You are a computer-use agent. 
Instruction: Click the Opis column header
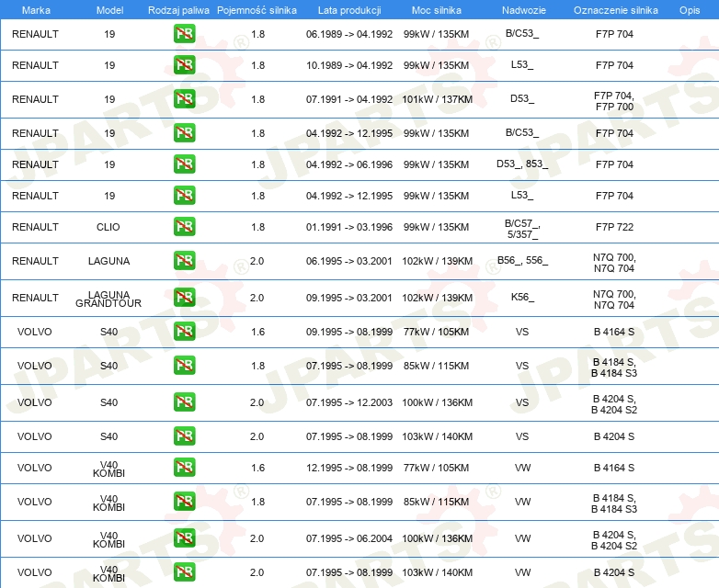[x=690, y=10]
